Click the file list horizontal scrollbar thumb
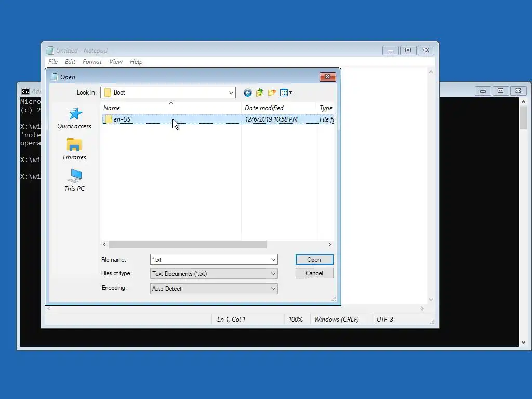532x399 pixels. (188, 244)
